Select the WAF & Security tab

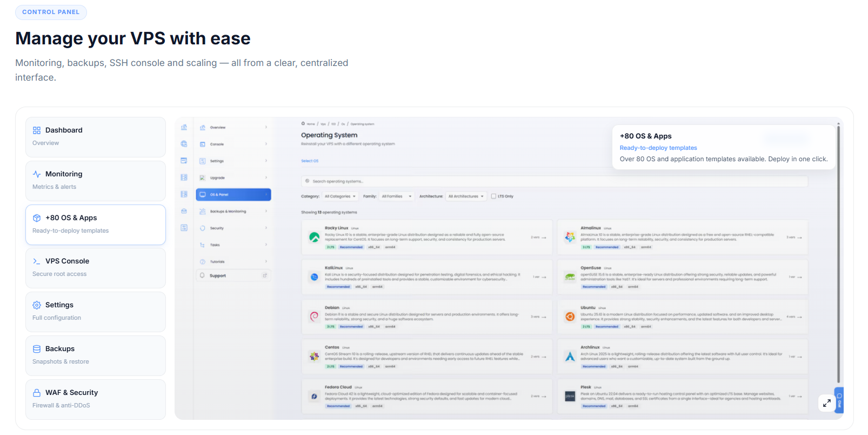click(96, 399)
